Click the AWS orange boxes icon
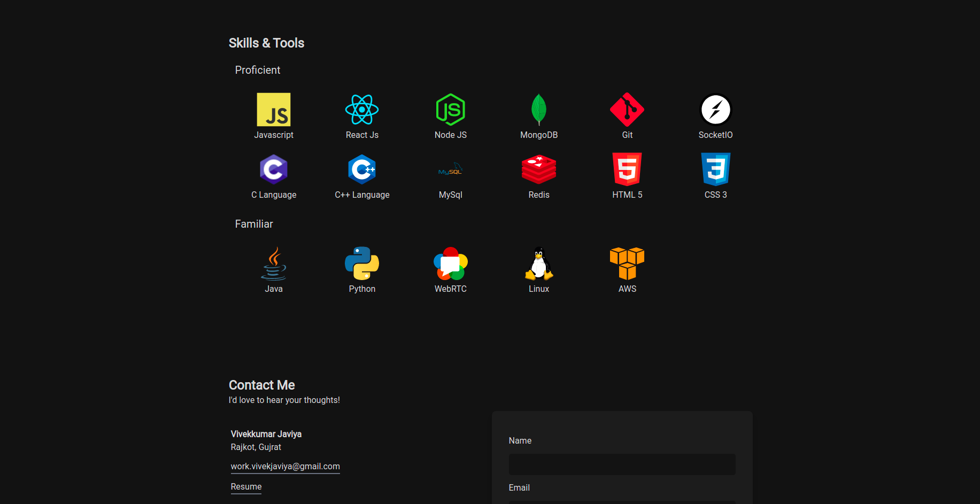 pyautogui.click(x=627, y=263)
